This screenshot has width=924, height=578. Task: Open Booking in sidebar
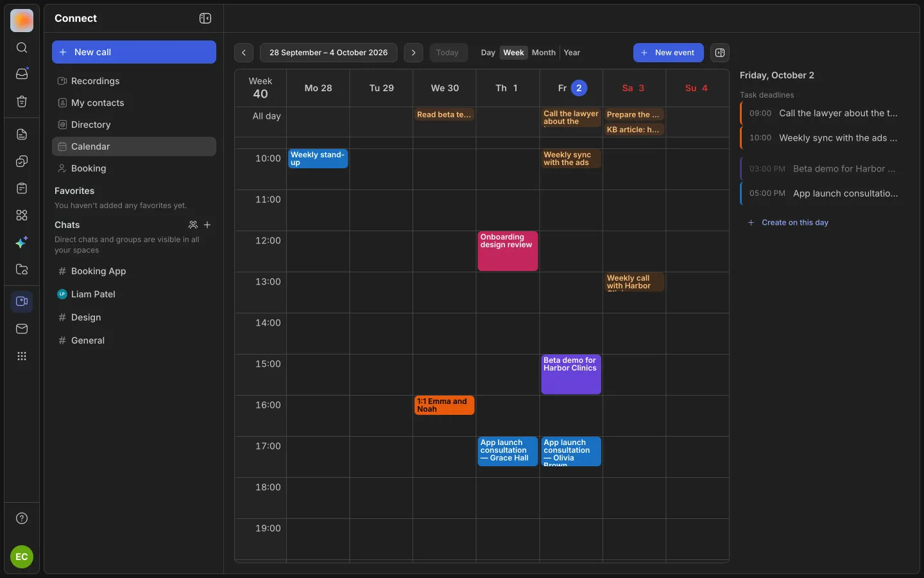tap(134, 168)
